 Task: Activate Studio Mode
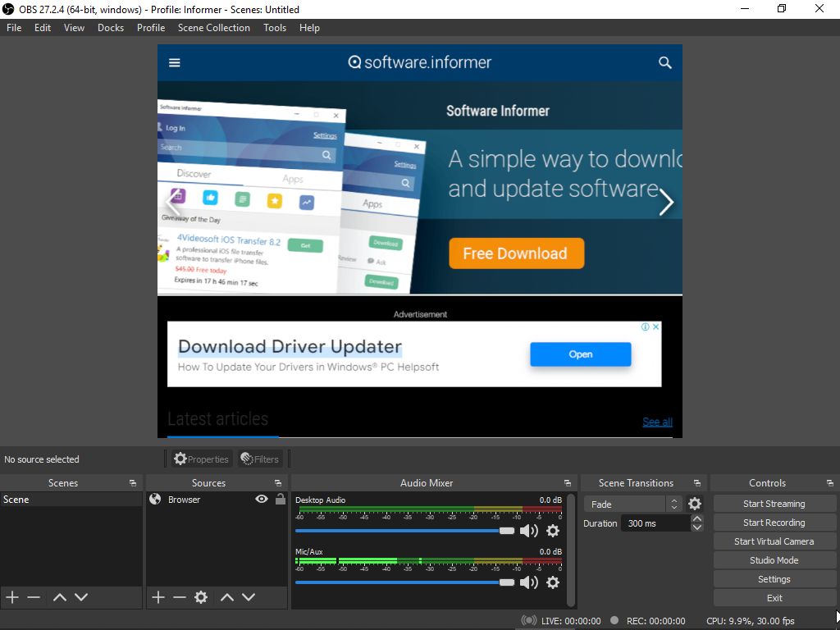(x=774, y=559)
